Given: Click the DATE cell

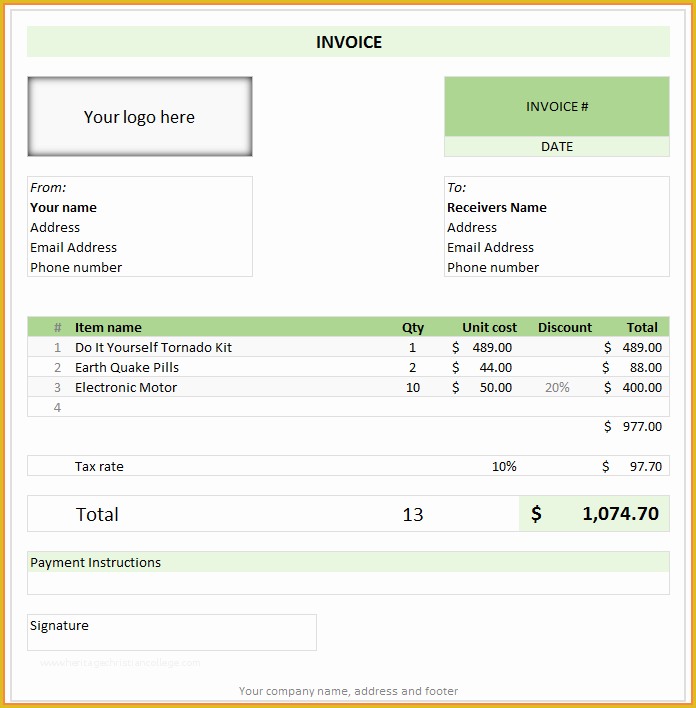Looking at the screenshot, I should (x=557, y=147).
